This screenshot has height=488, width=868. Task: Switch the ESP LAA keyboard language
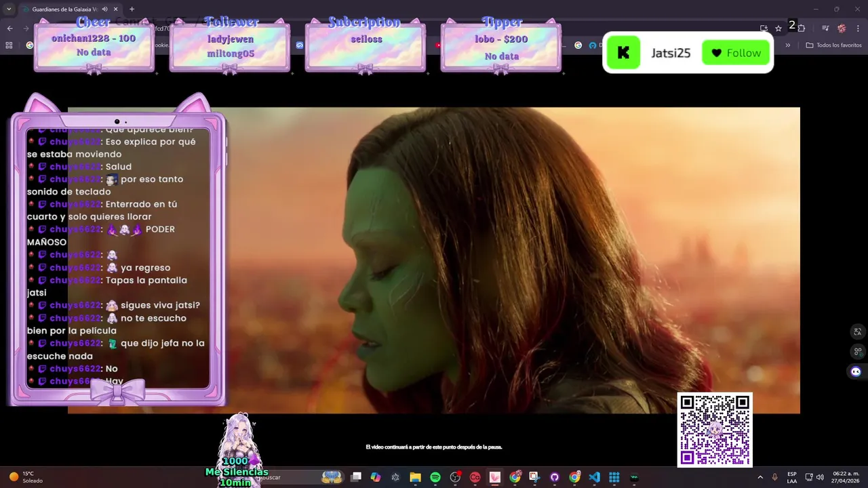[x=792, y=477]
